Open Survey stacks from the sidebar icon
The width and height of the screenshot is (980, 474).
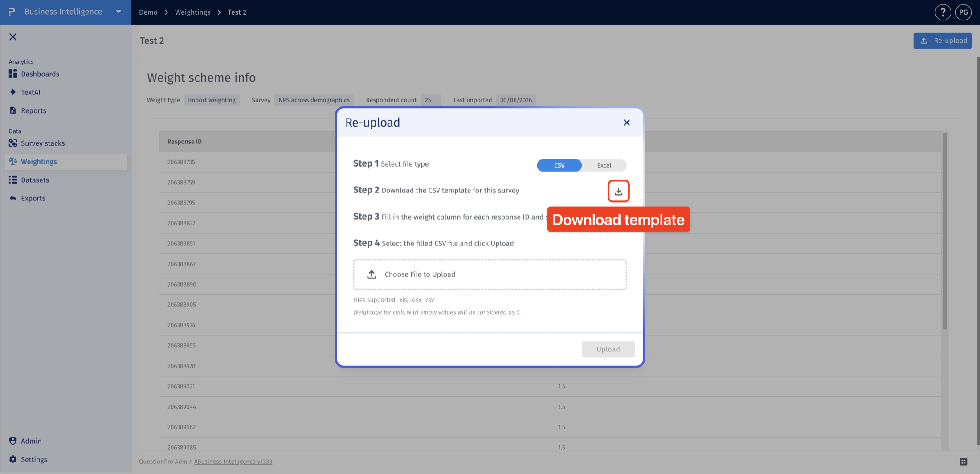point(13,143)
